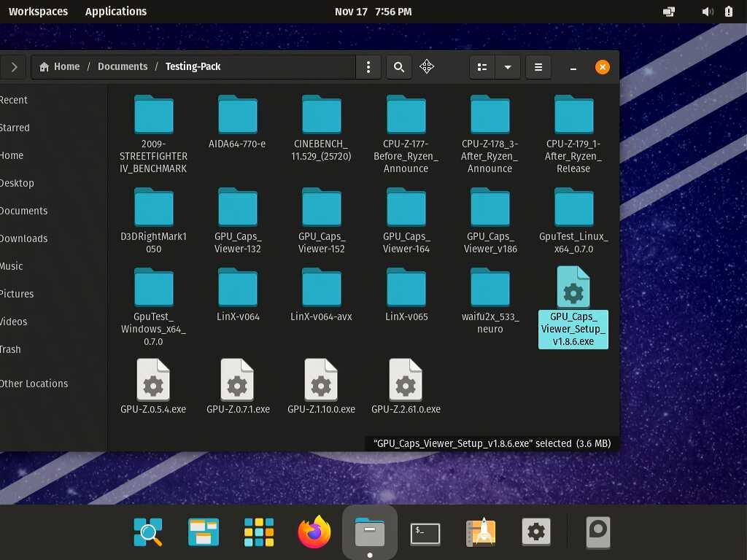Select the LinX-v064-avx folder
The width and height of the screenshot is (747, 560).
tap(321, 295)
